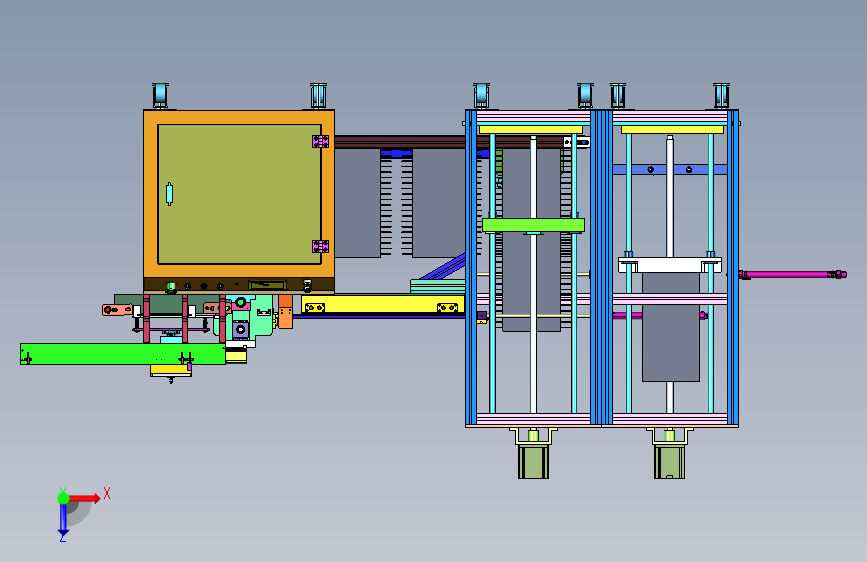Click the Z label on the coordinate triad
Image resolution: width=867 pixels, height=562 pixels.
point(62,537)
